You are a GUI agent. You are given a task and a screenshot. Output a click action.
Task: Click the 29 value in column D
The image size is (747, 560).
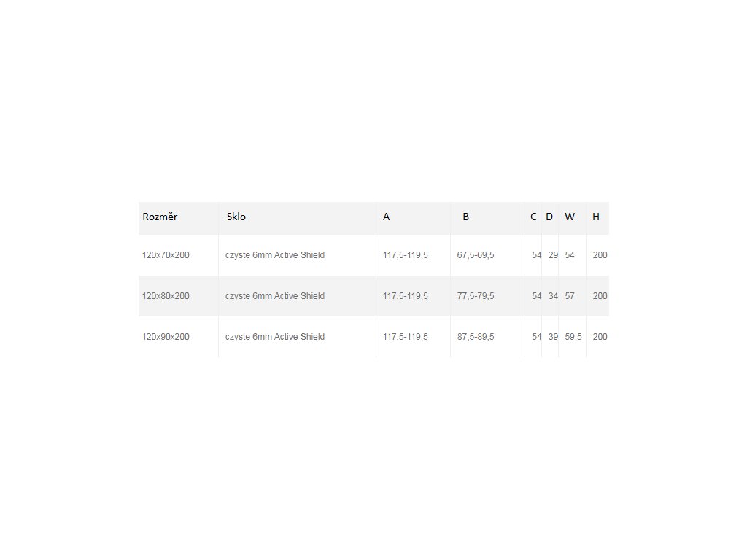[x=553, y=255]
